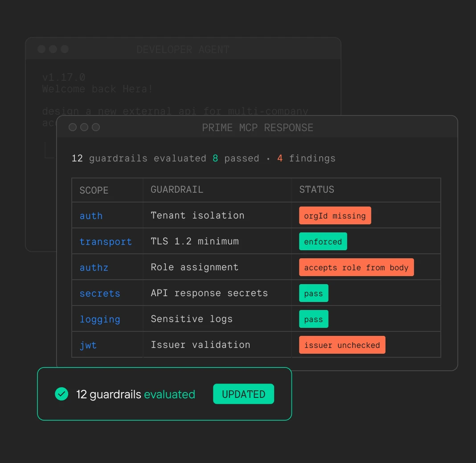Click the DEVELOPER AGENT window title
The image size is (476, 463).
click(x=183, y=50)
